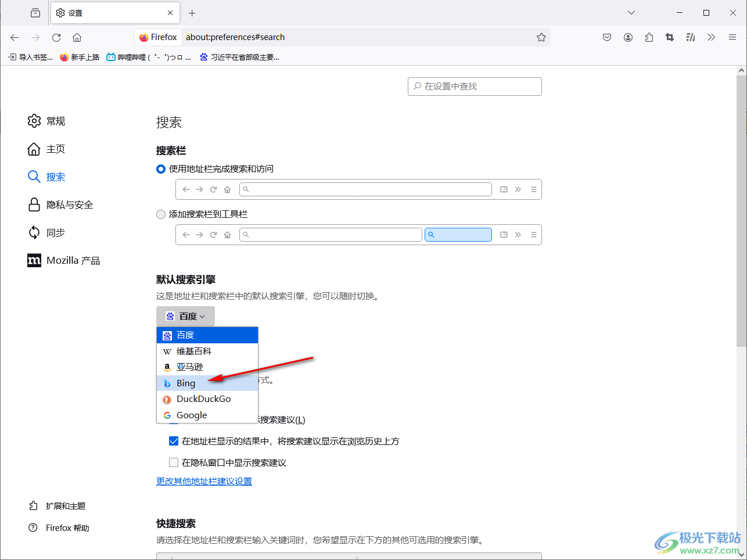Click the scrollbar up arrow
The width and height of the screenshot is (747, 560).
(741, 70)
